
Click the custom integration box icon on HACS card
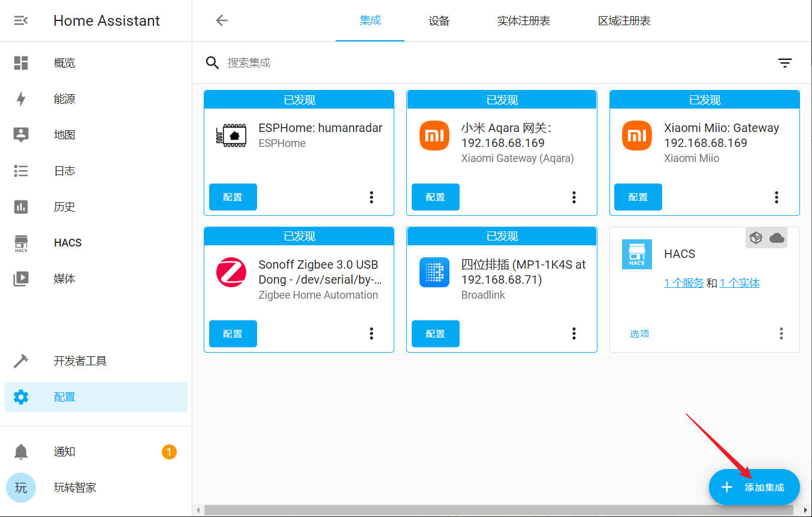756,238
